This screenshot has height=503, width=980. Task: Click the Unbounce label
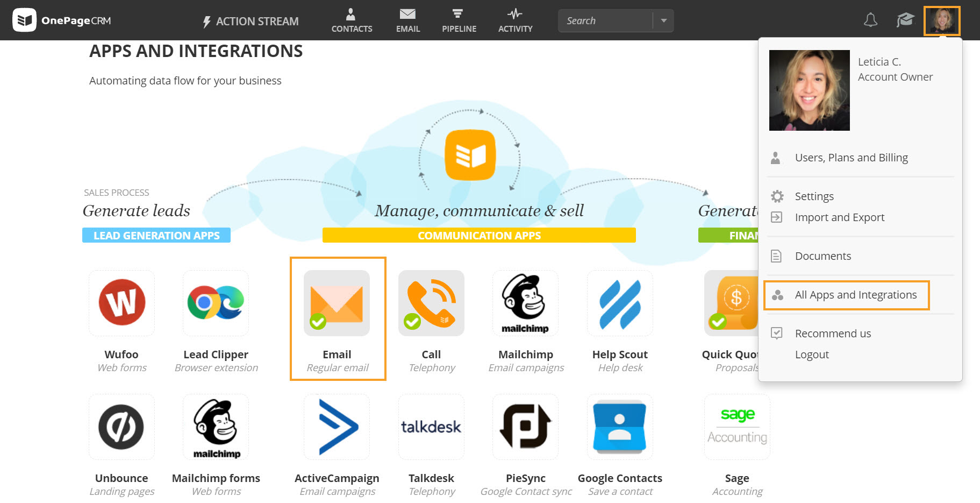click(x=121, y=478)
